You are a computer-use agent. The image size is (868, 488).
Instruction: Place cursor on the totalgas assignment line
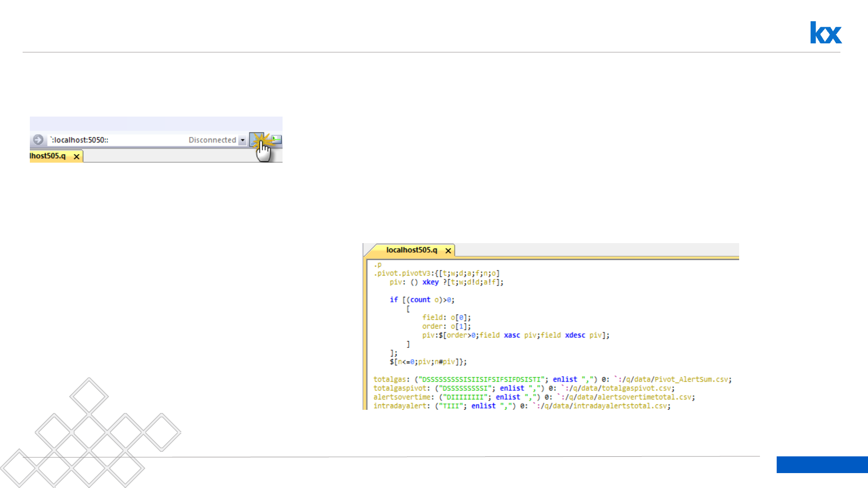(552, 380)
